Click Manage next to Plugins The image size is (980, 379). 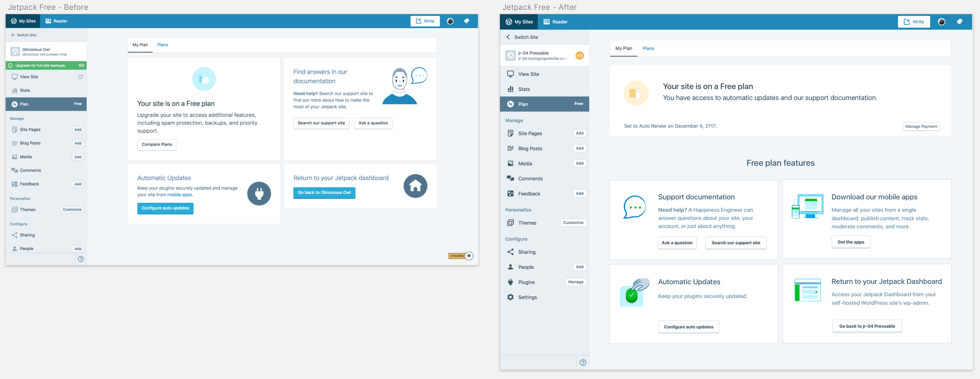[576, 282]
